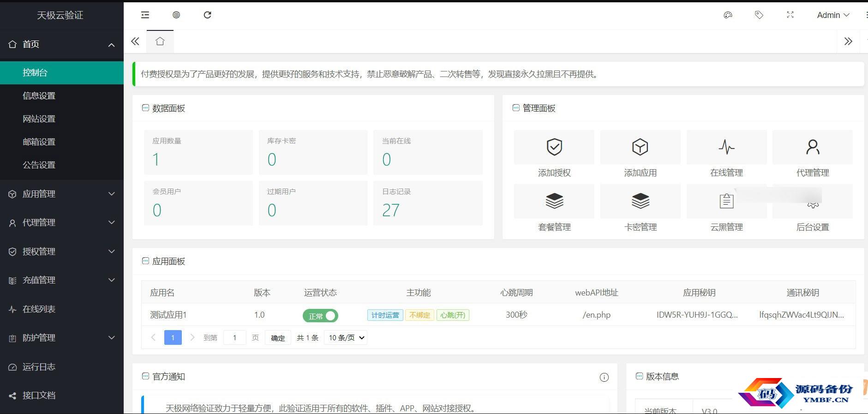
Task: Click the next page arrow
Action: [192, 337]
